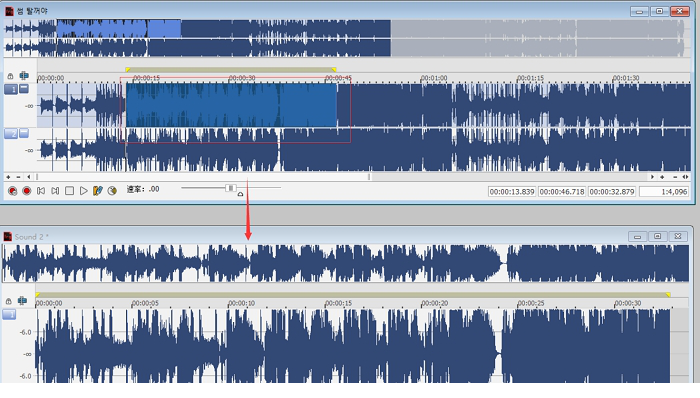The height and width of the screenshot is (398, 700).
Task: Click the playback rate slider thumb
Action: point(230,188)
